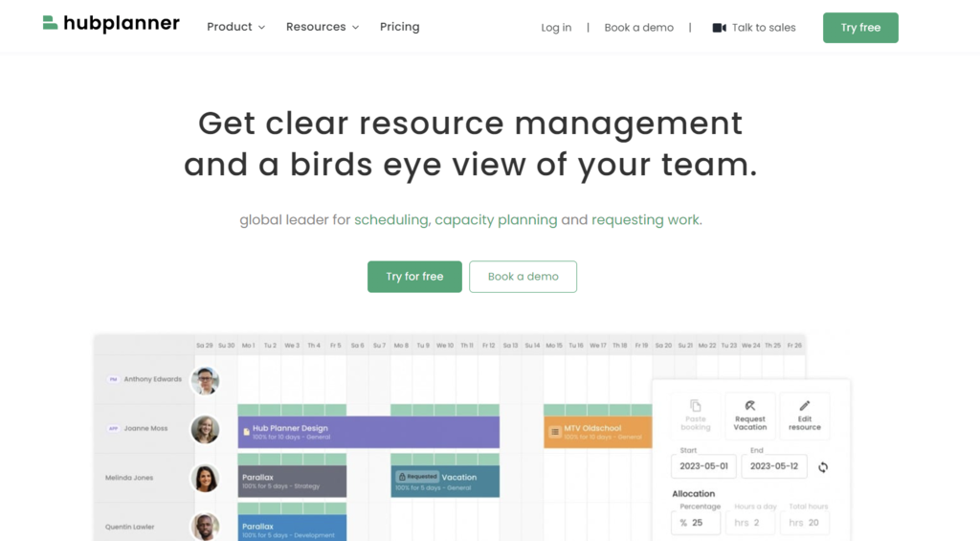Click the Sa 29 date header
The image size is (980, 541).
[205, 346]
